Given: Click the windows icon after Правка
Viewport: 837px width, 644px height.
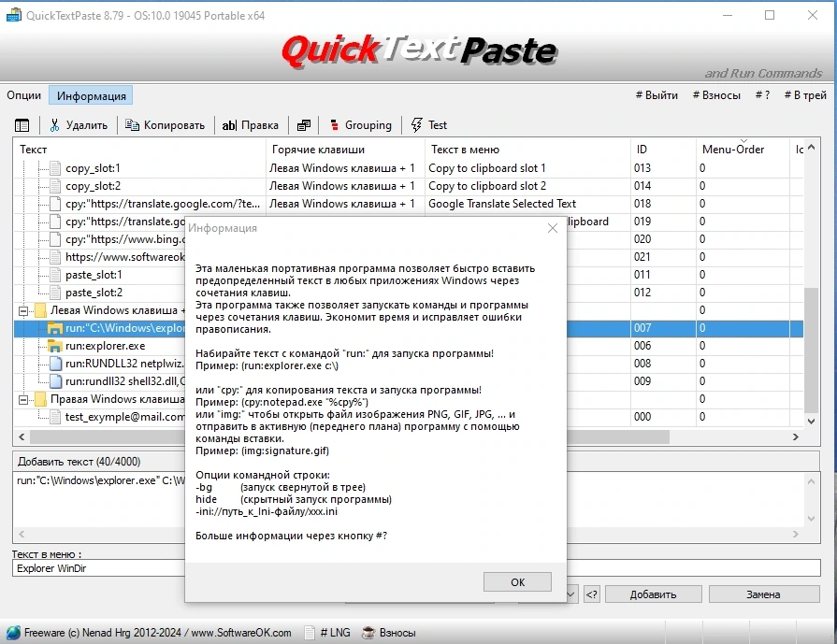Looking at the screenshot, I should pyautogui.click(x=304, y=125).
